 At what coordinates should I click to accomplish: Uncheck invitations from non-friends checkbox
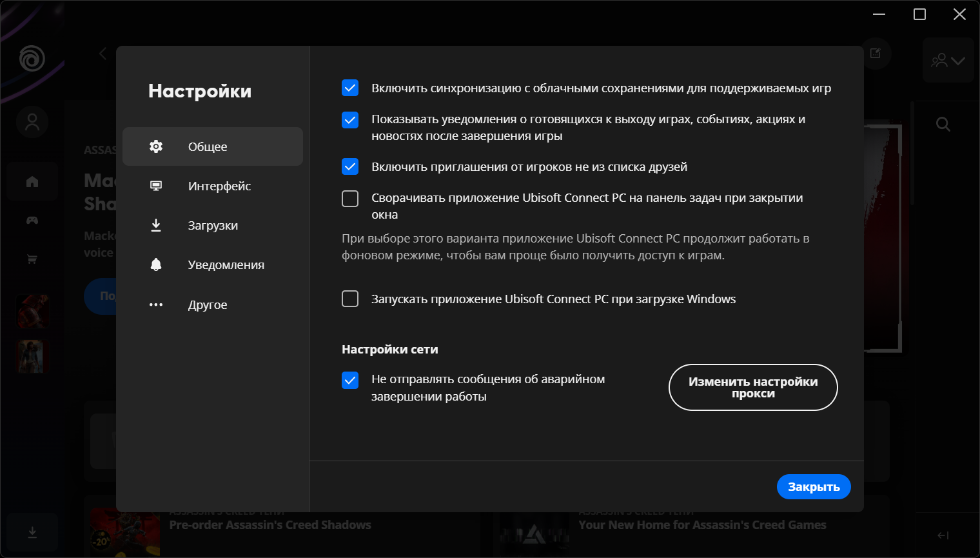click(x=350, y=167)
